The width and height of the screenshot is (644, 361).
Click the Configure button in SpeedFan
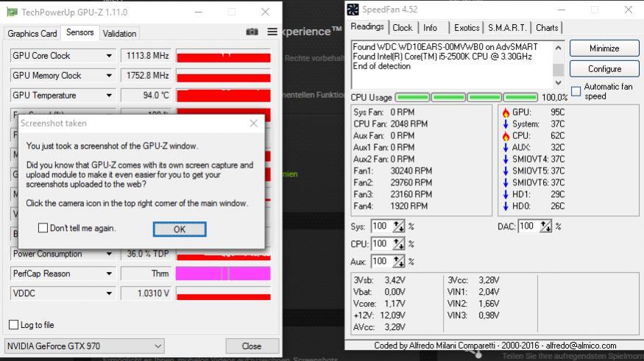point(604,69)
